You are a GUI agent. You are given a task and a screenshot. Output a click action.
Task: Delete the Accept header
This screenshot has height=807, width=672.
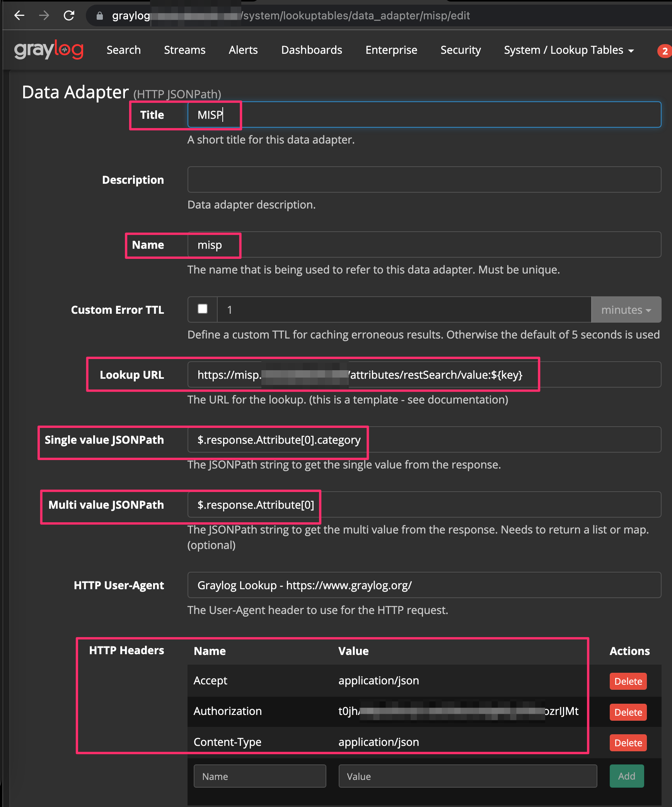point(628,681)
